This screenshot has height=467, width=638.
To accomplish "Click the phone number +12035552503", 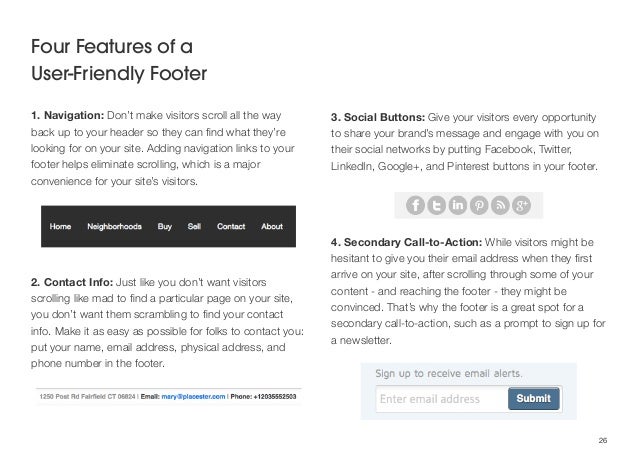I will (x=275, y=397).
